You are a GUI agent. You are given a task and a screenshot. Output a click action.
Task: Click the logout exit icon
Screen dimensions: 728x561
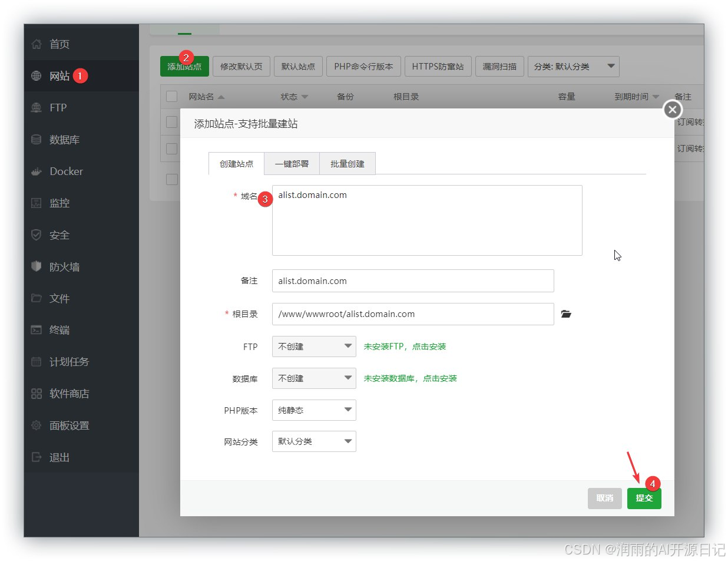[37, 457]
